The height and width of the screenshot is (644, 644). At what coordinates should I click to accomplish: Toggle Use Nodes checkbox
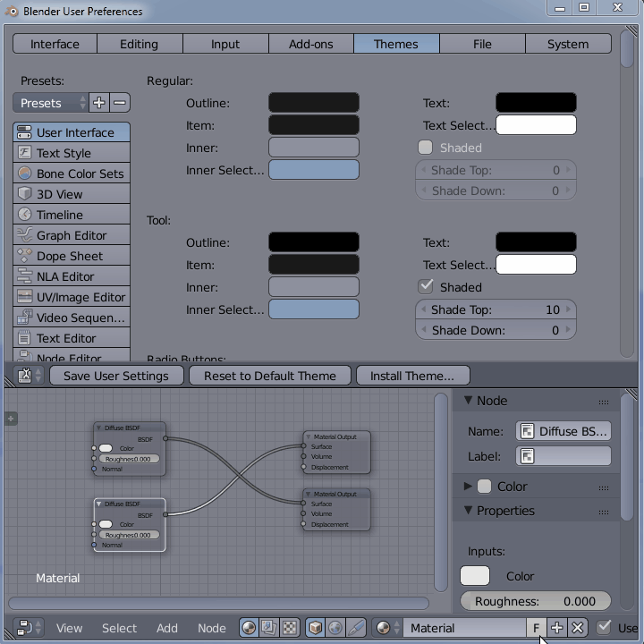click(604, 627)
